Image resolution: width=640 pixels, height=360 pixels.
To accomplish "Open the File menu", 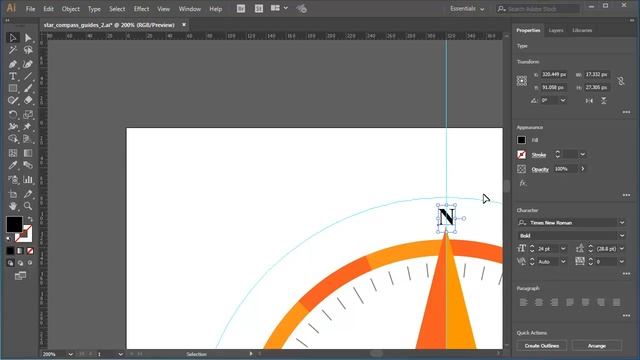I will [x=30, y=9].
